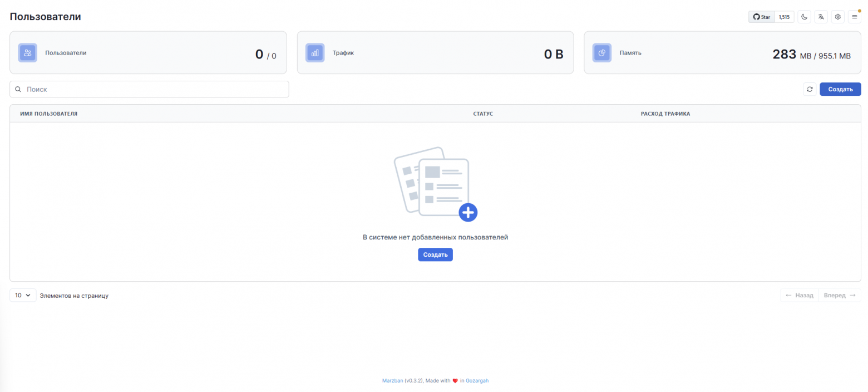This screenshot has height=392, width=868.
Task: Open the Marzban link in the footer
Action: (392, 381)
